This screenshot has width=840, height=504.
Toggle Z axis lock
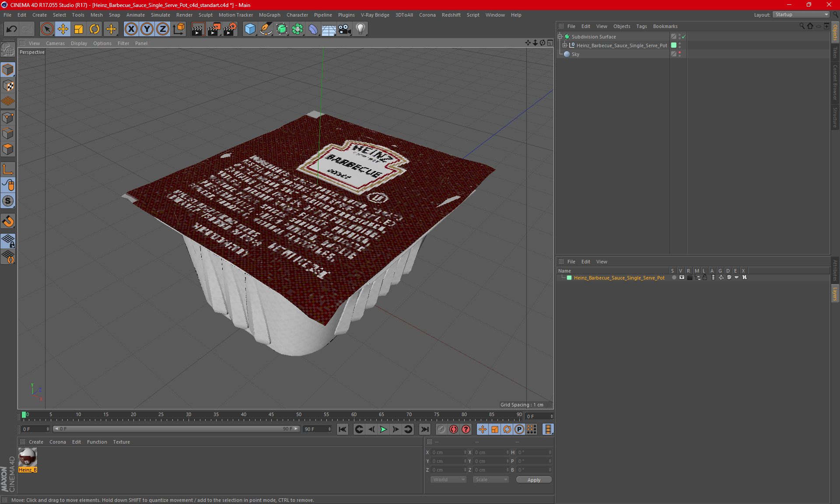[x=163, y=29]
